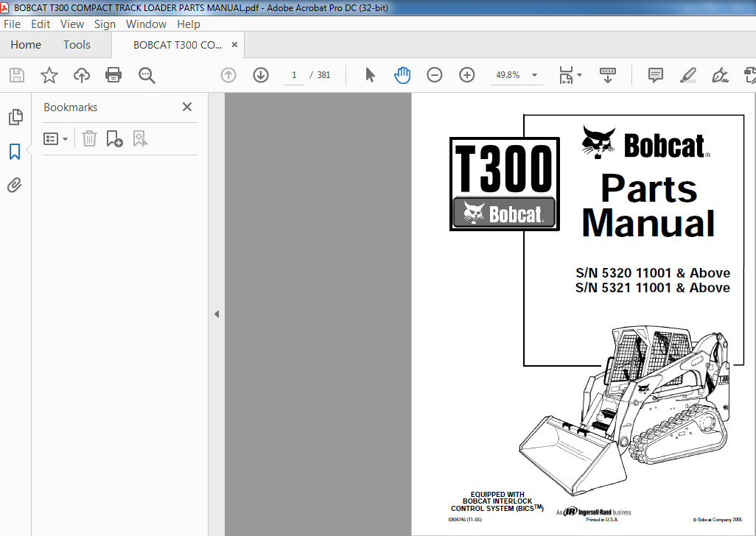Click 'S/N 5321 11001 & Above' text

[653, 288]
